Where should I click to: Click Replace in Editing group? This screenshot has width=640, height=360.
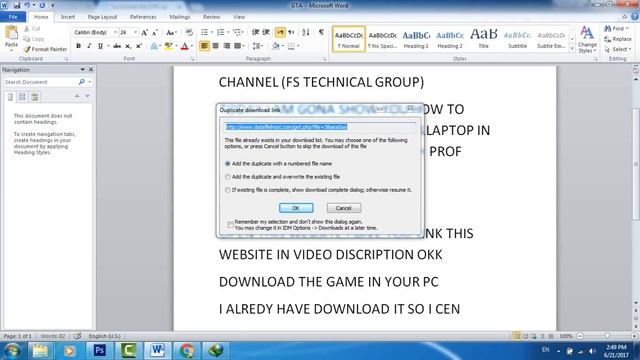(618, 39)
